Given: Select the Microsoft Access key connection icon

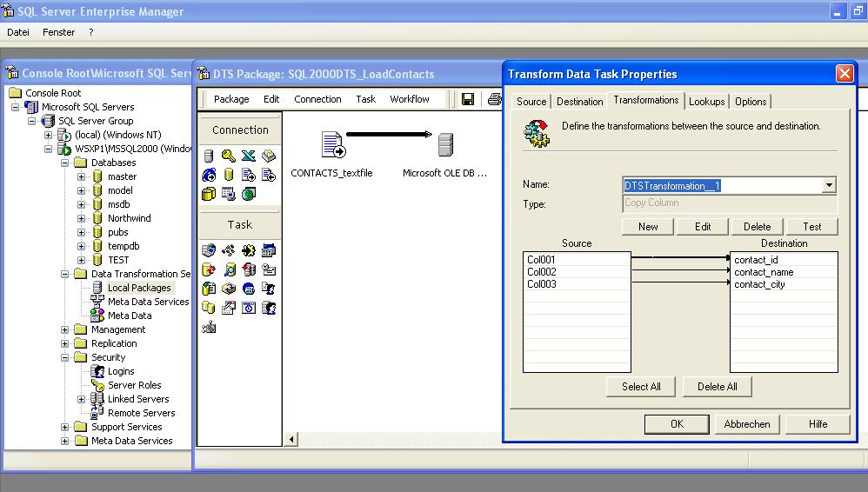Looking at the screenshot, I should 229,156.
